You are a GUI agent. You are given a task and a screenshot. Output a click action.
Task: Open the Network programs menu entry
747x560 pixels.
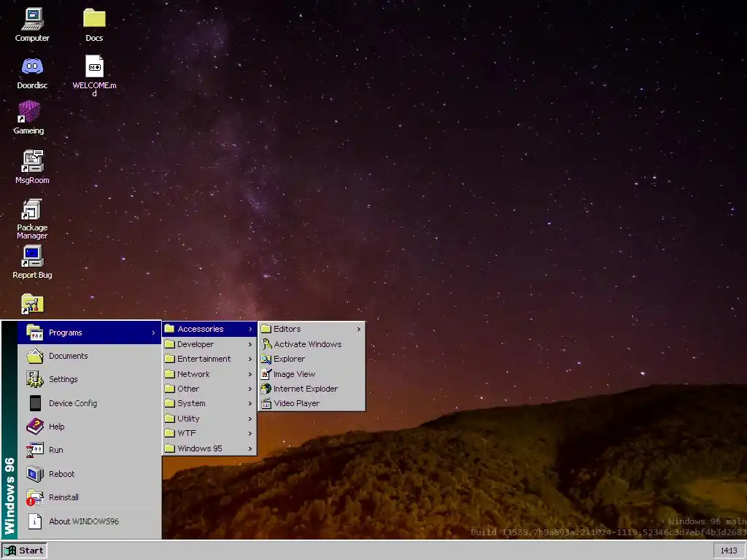point(209,374)
